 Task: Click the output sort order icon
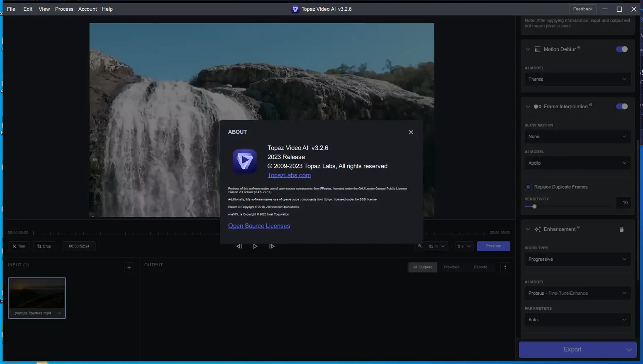[505, 267]
